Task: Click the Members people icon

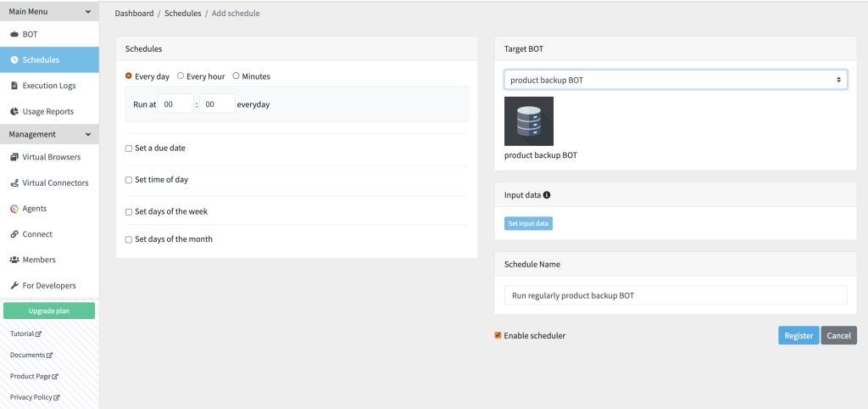Action: pyautogui.click(x=14, y=260)
